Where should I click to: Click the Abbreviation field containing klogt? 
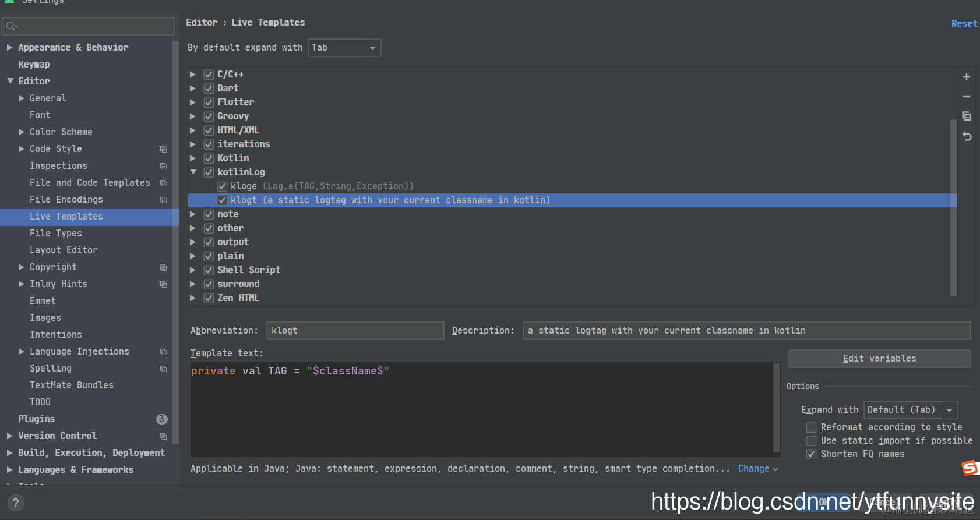point(355,331)
